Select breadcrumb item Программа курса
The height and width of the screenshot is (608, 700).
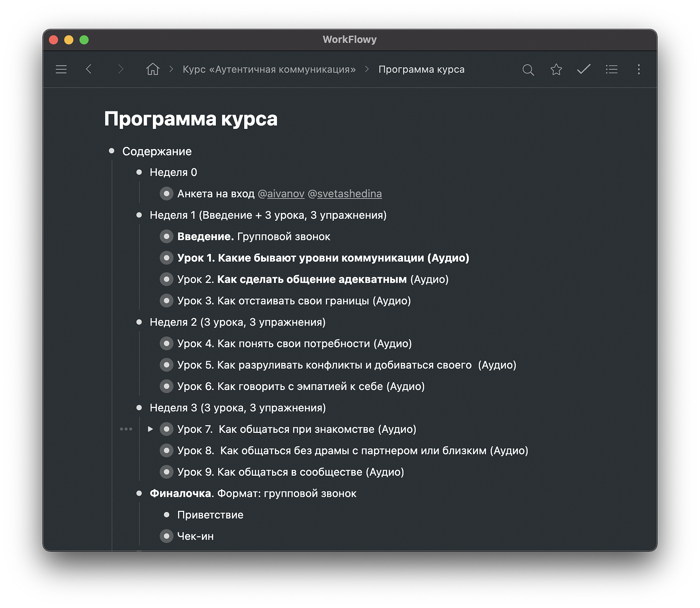(x=422, y=69)
